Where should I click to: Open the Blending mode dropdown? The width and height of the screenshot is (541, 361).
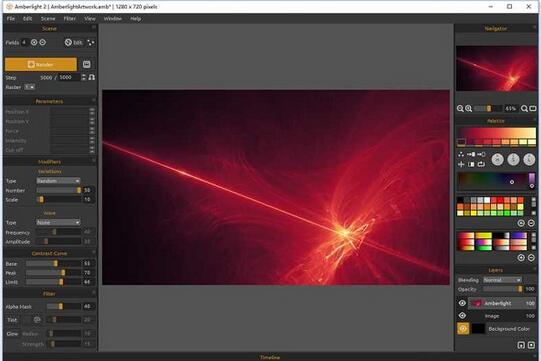502,280
